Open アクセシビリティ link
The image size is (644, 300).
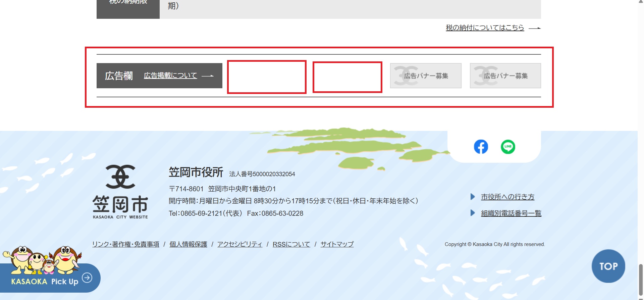click(x=240, y=244)
